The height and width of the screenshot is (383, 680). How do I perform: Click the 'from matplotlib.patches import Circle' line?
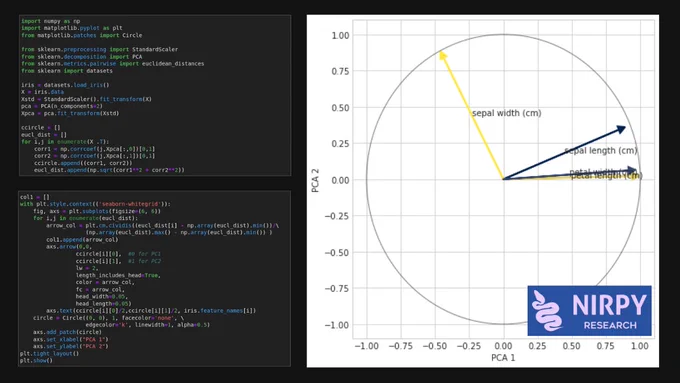pyautogui.click(x=82, y=35)
